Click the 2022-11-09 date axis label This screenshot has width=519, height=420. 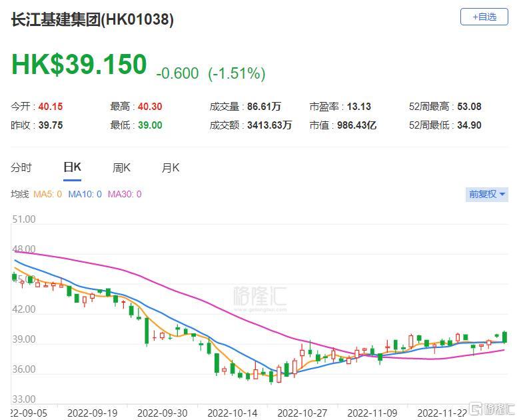pyautogui.click(x=372, y=413)
